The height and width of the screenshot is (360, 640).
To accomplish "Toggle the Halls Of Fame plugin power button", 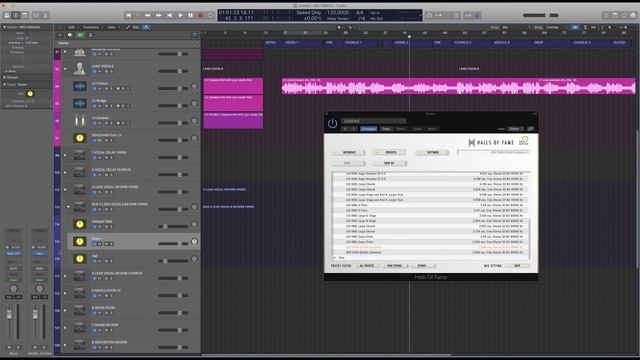I will pos(332,123).
